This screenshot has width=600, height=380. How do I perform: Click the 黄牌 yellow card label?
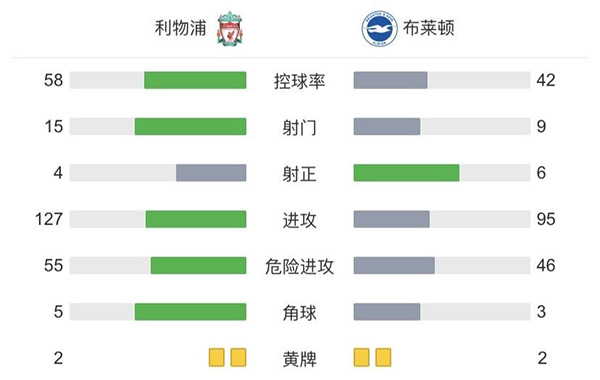(300, 359)
